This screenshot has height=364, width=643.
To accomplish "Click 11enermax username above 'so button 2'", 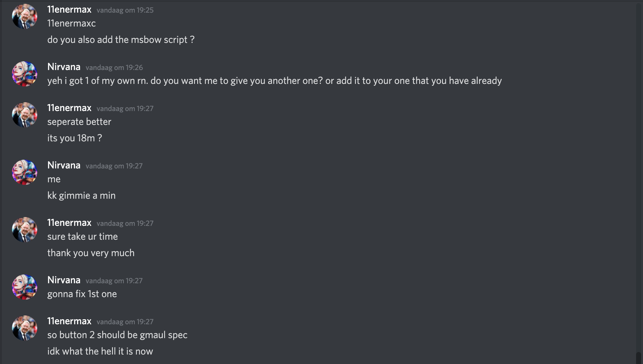I will [69, 321].
